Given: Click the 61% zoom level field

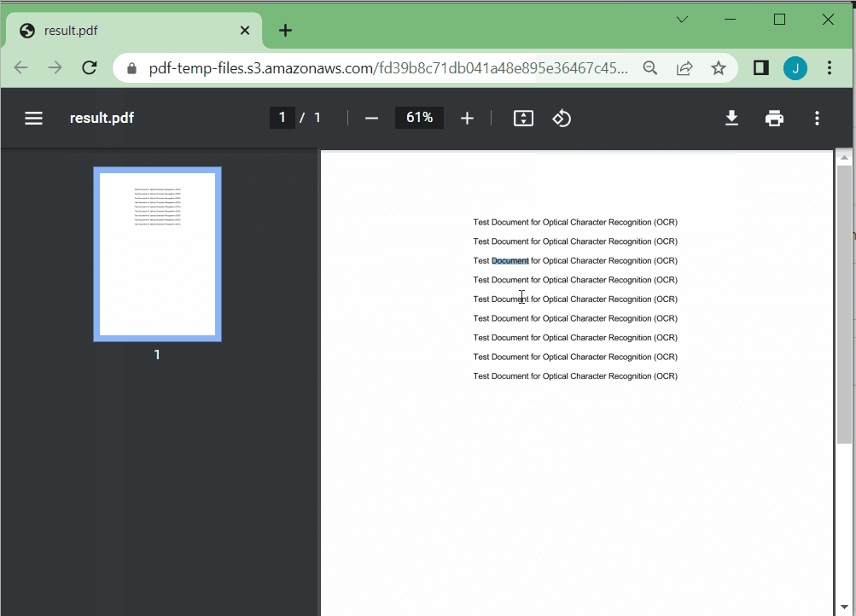Looking at the screenshot, I should (419, 118).
